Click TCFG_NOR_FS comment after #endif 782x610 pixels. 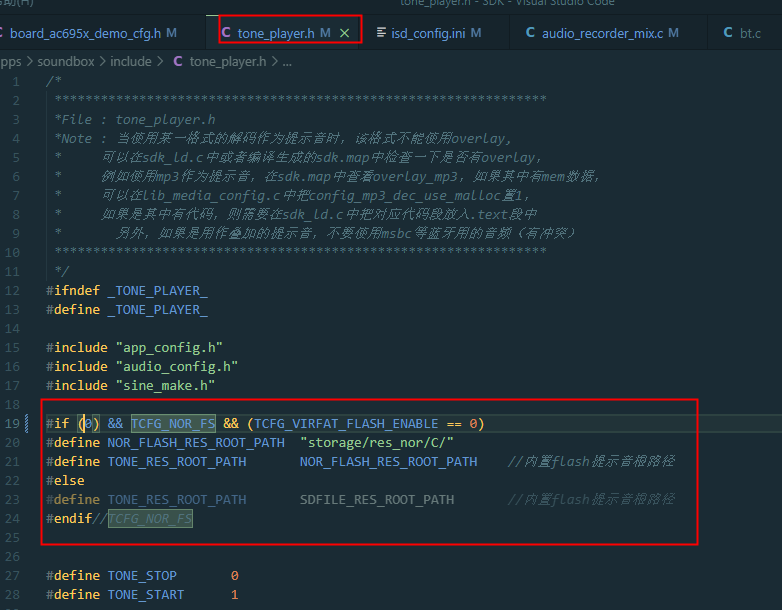coord(150,519)
